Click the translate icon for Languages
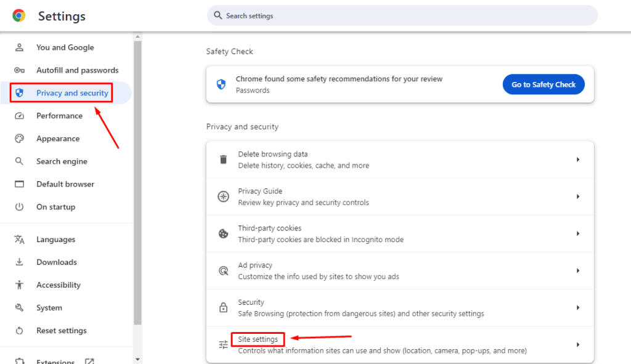This screenshot has width=631, height=364. click(19, 240)
